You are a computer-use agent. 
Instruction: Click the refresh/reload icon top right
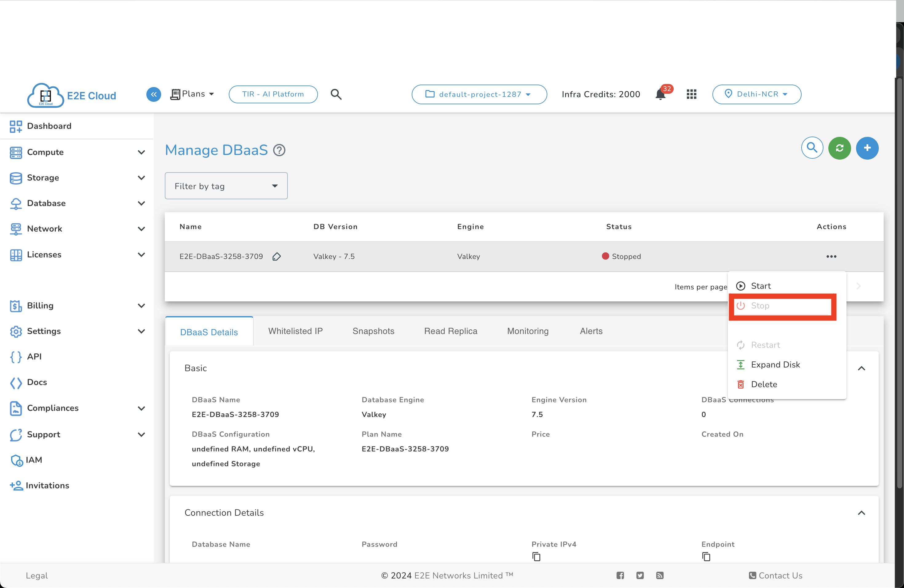coord(840,148)
